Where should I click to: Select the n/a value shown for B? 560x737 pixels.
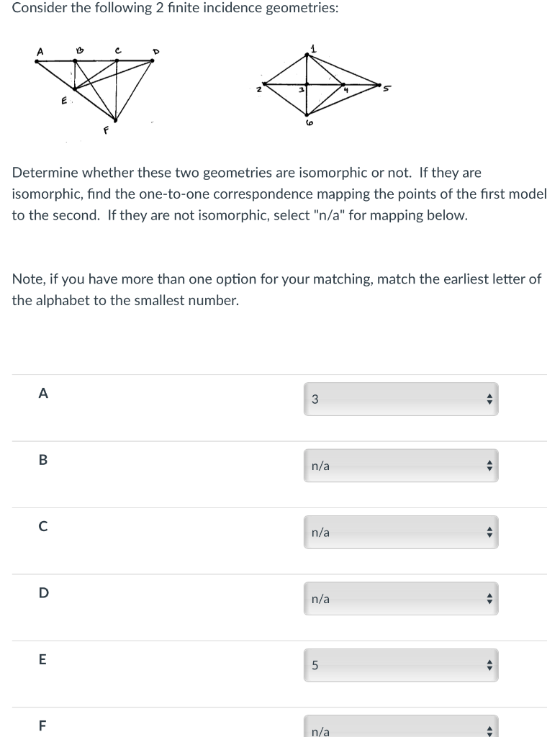319,466
